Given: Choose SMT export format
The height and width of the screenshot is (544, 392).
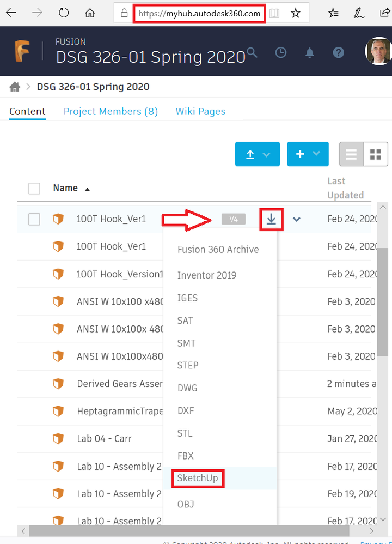Looking at the screenshot, I should click(x=186, y=343).
